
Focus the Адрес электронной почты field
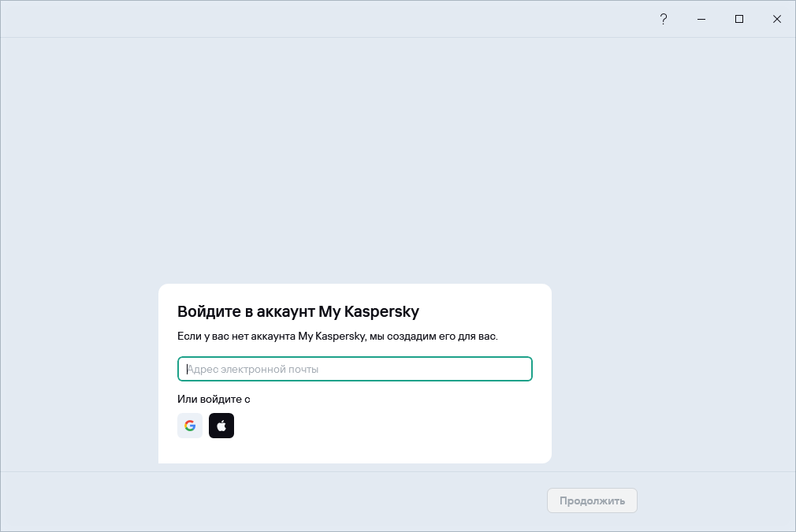(x=355, y=369)
